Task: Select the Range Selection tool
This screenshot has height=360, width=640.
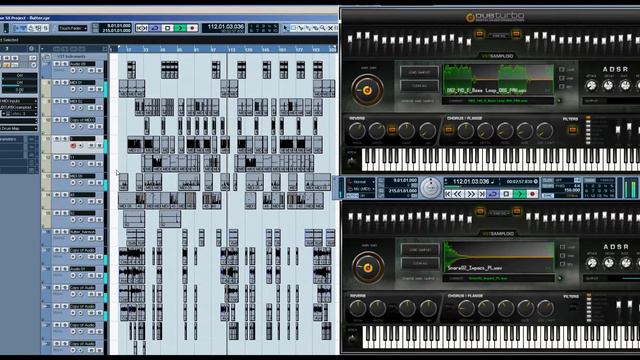Action: tap(293, 28)
